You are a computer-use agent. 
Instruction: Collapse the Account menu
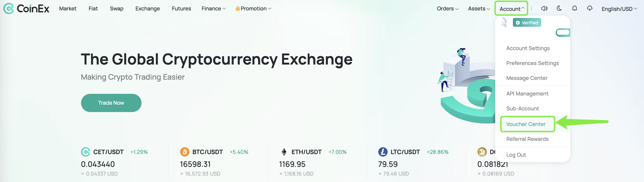pos(511,9)
